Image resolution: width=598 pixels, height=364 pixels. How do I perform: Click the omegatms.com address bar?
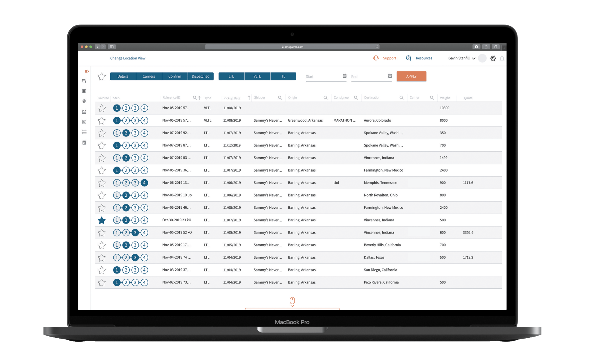[x=292, y=47]
